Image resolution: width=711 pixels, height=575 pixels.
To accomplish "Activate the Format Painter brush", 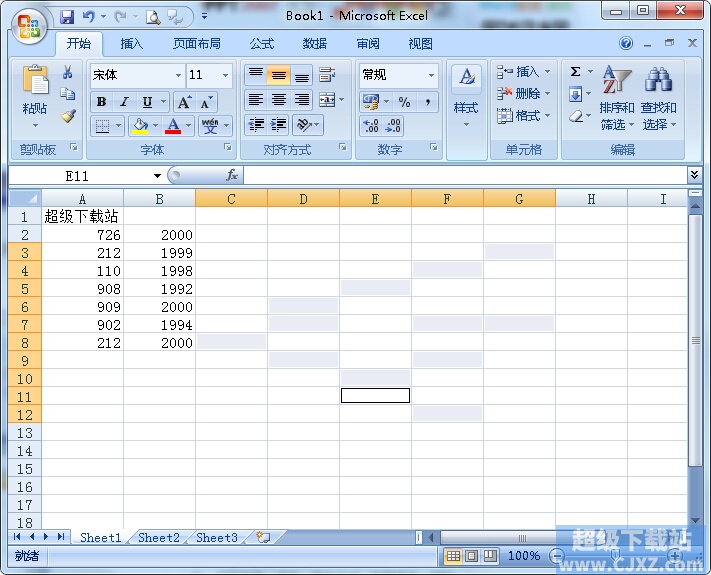I will click(x=68, y=116).
